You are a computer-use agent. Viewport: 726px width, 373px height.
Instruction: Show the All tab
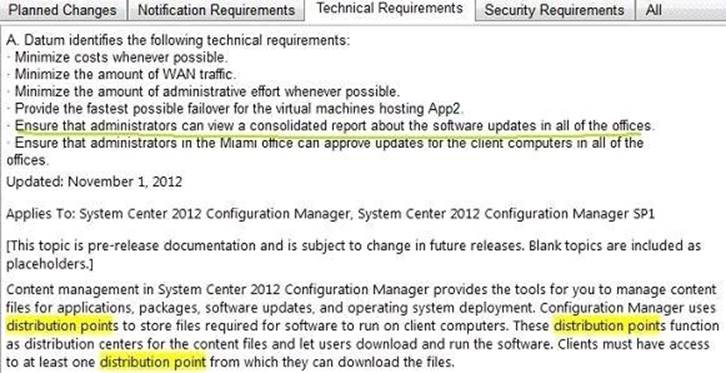click(x=654, y=10)
